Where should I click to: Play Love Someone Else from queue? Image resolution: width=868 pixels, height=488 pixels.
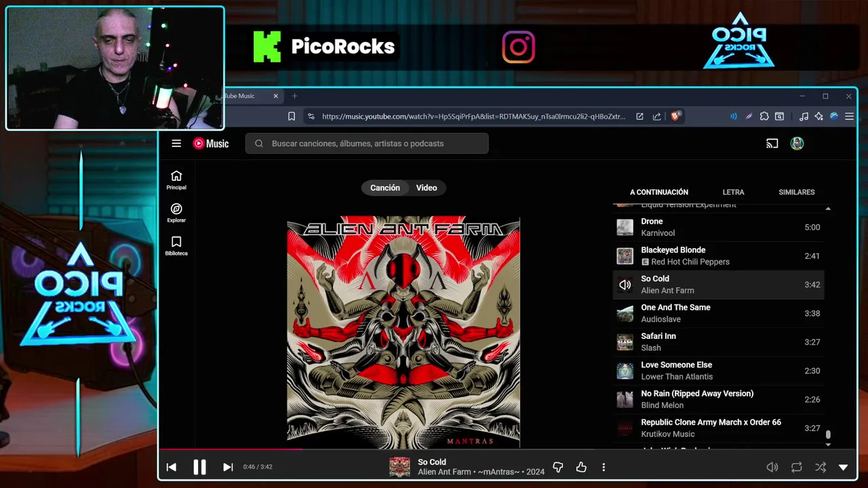pos(719,371)
